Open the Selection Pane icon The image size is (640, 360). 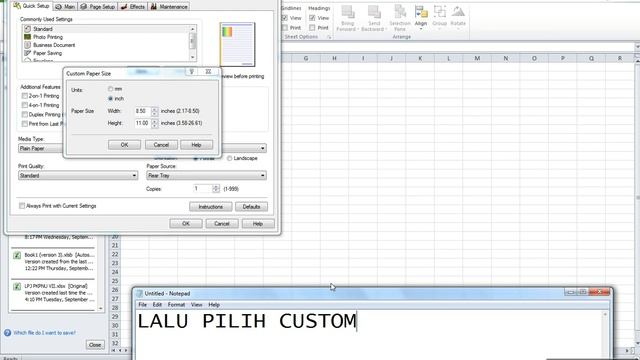click(400, 18)
